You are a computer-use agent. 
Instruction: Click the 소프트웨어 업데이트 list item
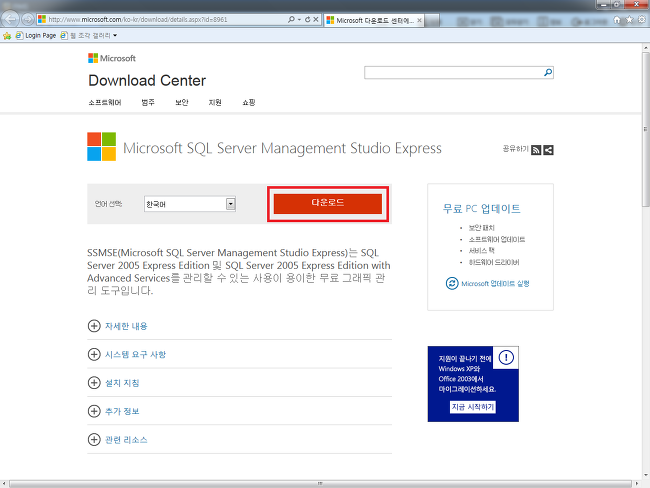497,239
